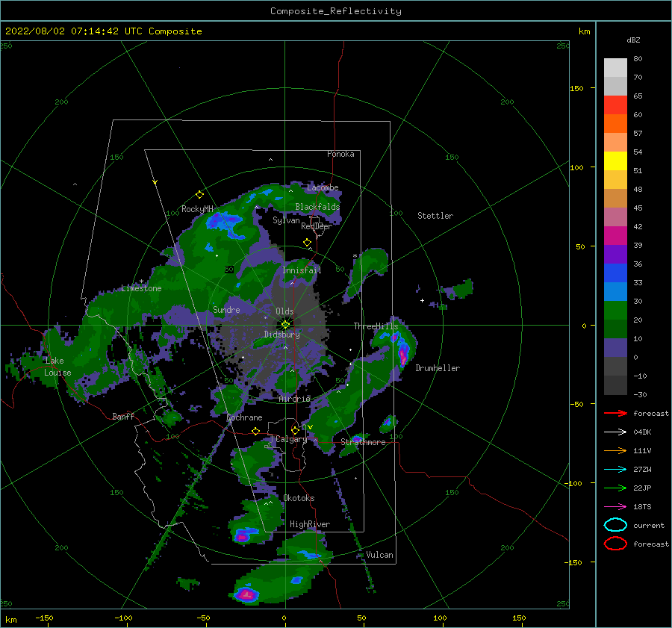Click the red forecast ellipse icon
Image resolution: width=672 pixels, height=628 pixels.
615,544
